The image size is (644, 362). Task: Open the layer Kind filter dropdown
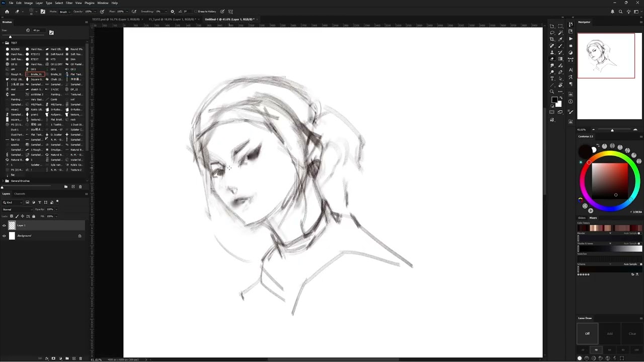click(x=13, y=202)
